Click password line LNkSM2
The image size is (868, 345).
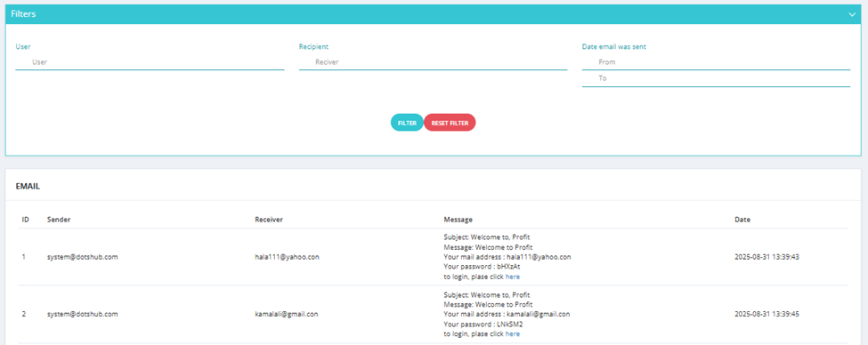pos(483,324)
